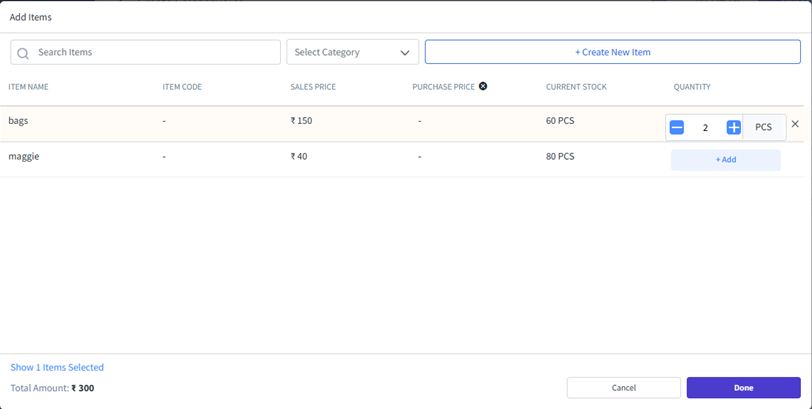Screen dimensions: 812x409
Task: Select the maggie item row name
Action: [x=24, y=156]
